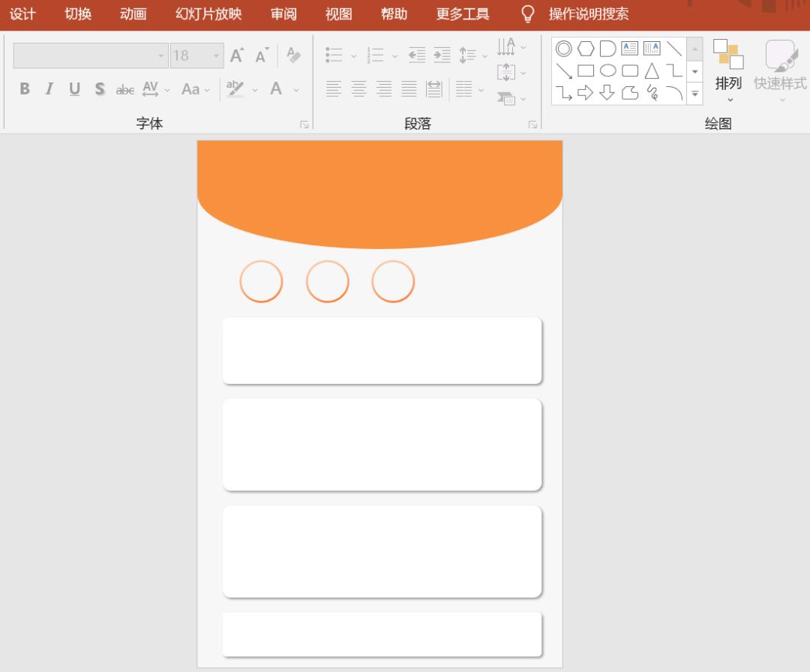This screenshot has width=810, height=672.
Task: Open the font color dropdown arrow
Action: pyautogui.click(x=296, y=90)
